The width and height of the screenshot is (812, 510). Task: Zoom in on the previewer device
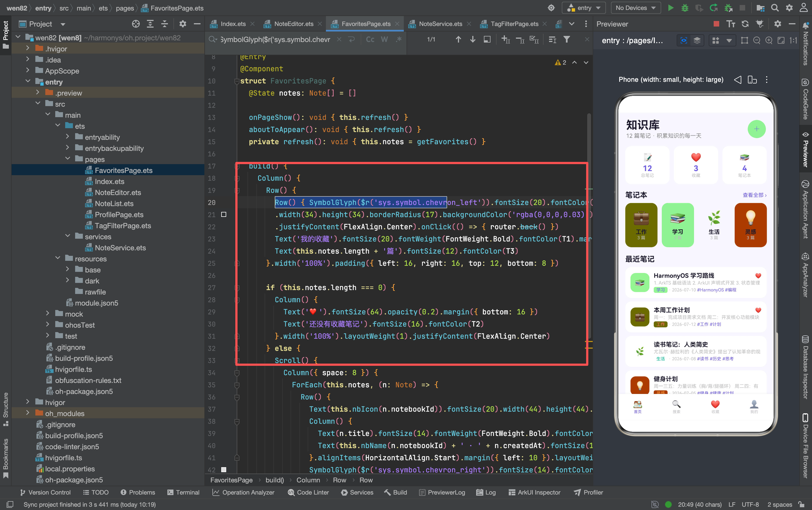(768, 41)
